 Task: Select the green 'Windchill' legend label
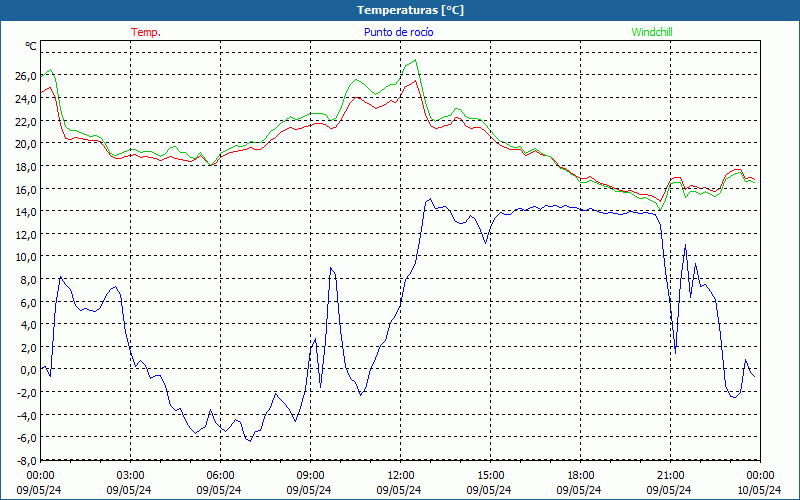pos(652,32)
